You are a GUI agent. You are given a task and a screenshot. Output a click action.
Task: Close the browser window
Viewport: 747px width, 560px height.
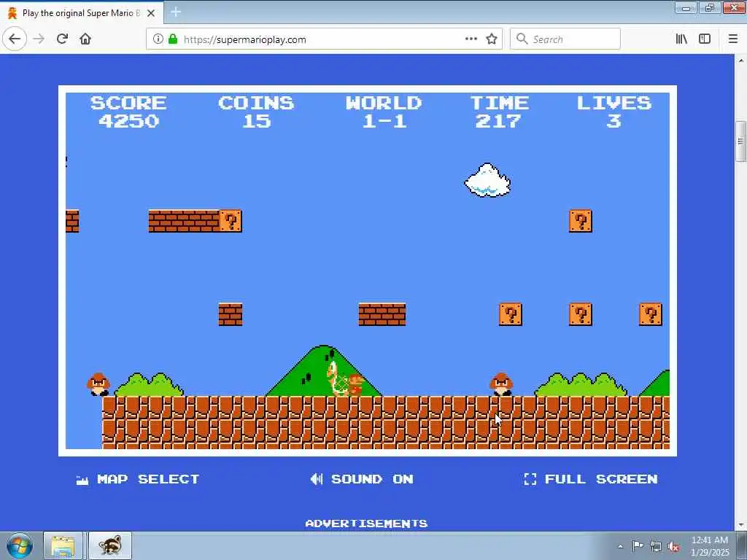pos(734,7)
